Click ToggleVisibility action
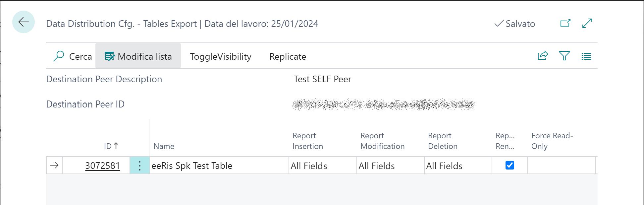This screenshot has width=644, height=205. 221,56
